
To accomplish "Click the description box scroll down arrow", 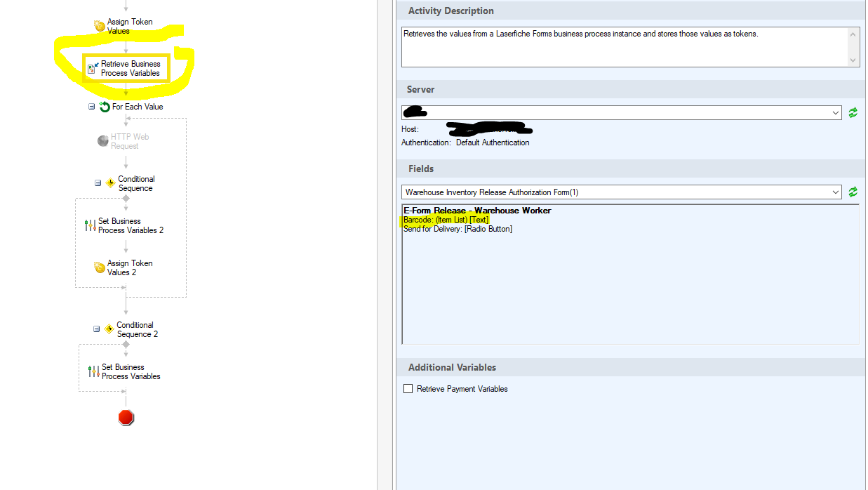I will (853, 60).
